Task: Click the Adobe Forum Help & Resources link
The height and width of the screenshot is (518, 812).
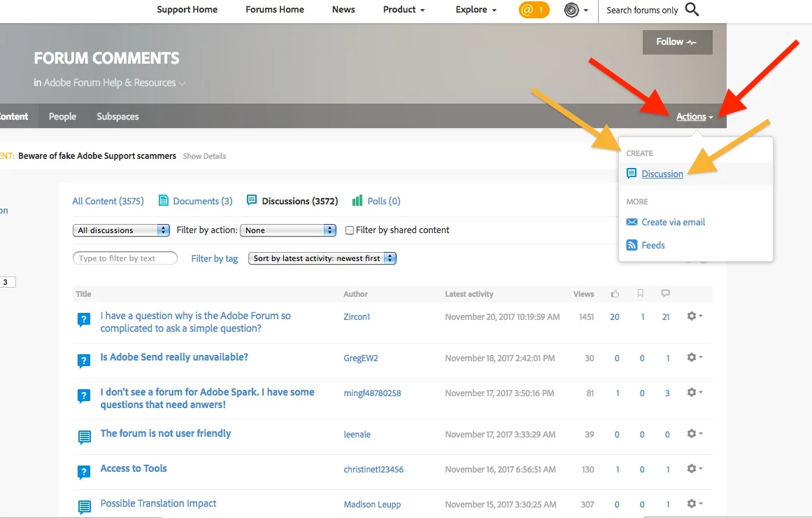Action: click(109, 83)
